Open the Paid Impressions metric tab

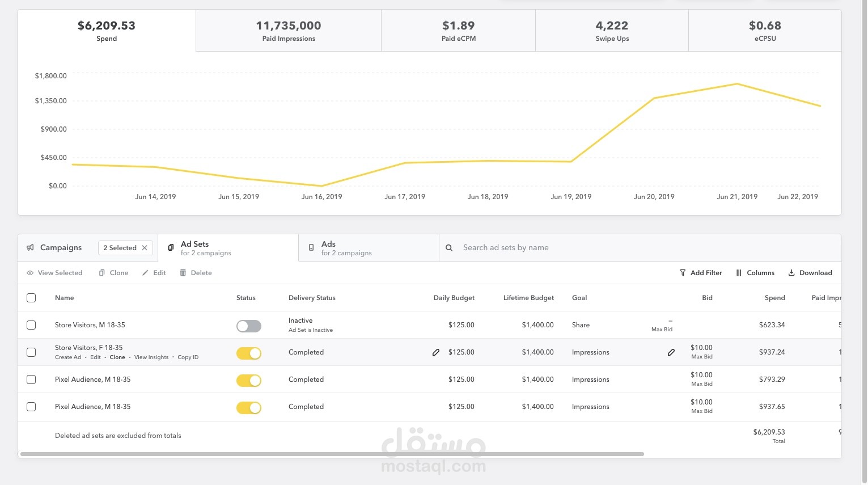click(x=289, y=31)
